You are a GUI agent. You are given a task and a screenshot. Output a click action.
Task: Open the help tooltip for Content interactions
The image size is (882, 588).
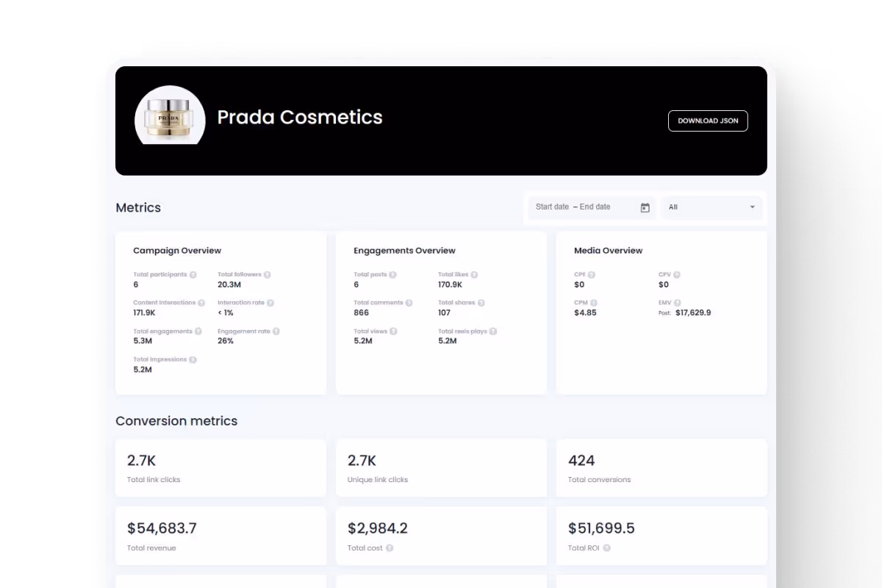[x=201, y=303]
